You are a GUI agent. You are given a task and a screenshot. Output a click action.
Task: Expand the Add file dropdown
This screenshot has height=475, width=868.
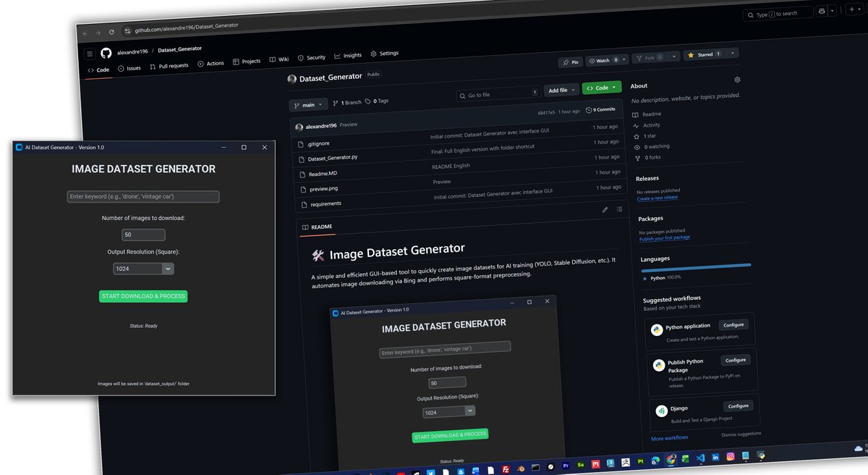[x=562, y=91]
